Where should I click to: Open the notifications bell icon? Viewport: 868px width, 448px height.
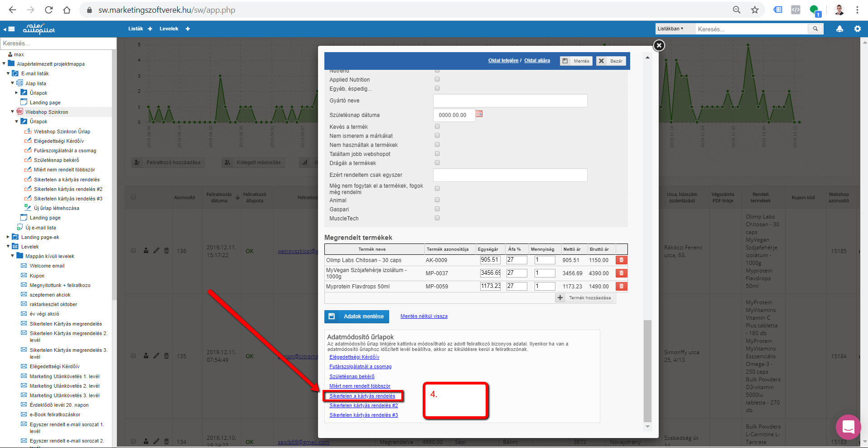839,29
